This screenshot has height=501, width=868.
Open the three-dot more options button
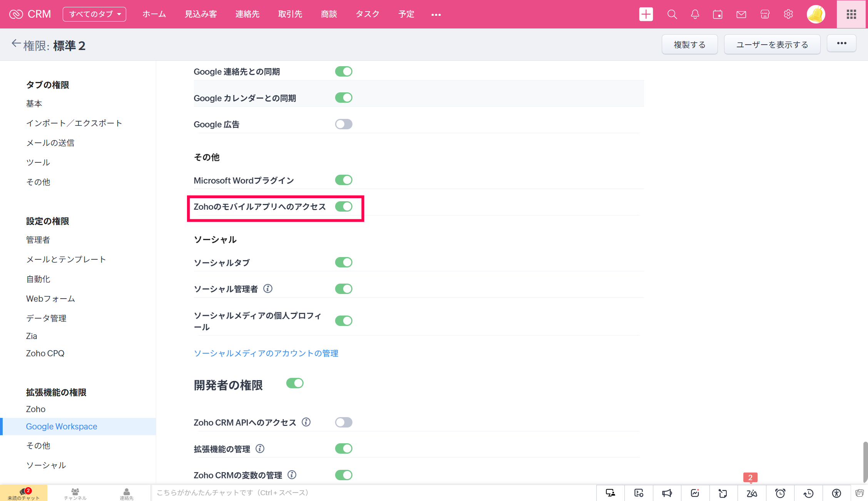coord(841,43)
